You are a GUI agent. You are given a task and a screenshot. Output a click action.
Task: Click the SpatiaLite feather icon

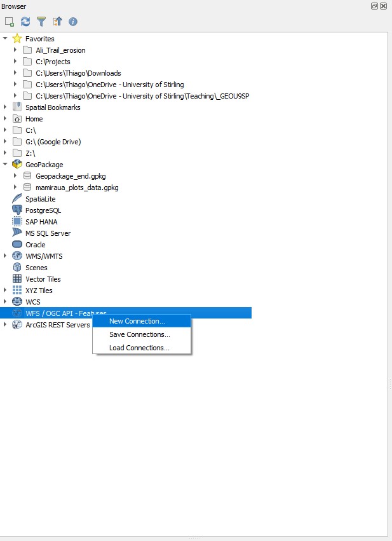[x=17, y=198]
